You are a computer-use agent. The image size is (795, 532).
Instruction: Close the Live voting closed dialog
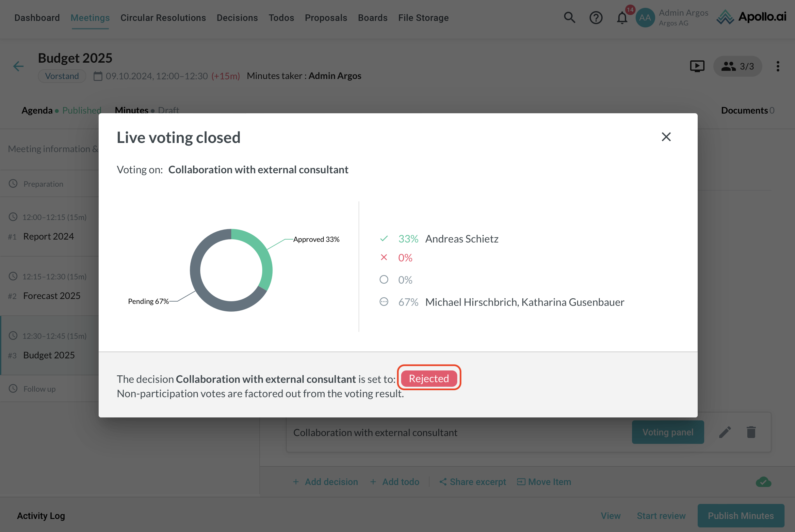pyautogui.click(x=666, y=137)
